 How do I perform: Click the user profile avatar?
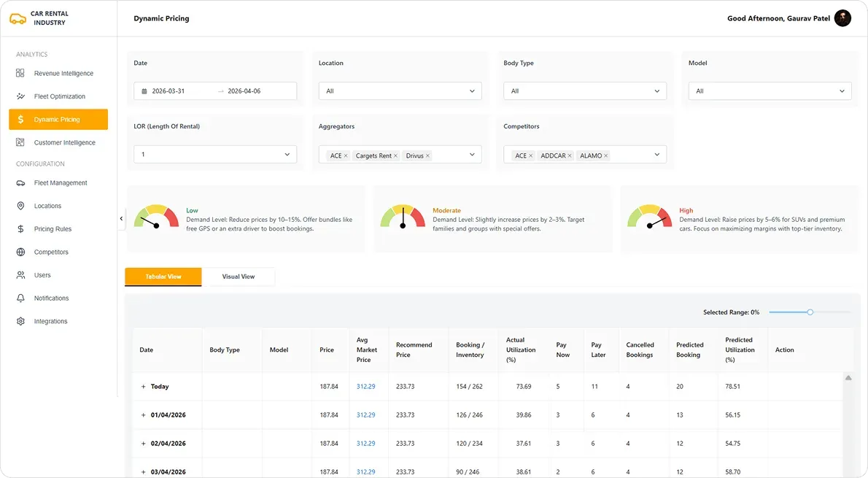pos(842,18)
